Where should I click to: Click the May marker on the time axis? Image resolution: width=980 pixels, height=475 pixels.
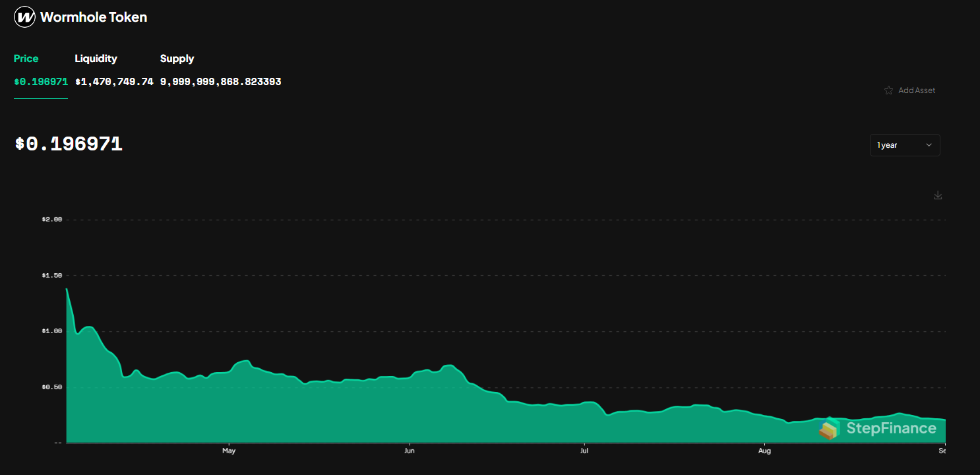click(x=229, y=451)
